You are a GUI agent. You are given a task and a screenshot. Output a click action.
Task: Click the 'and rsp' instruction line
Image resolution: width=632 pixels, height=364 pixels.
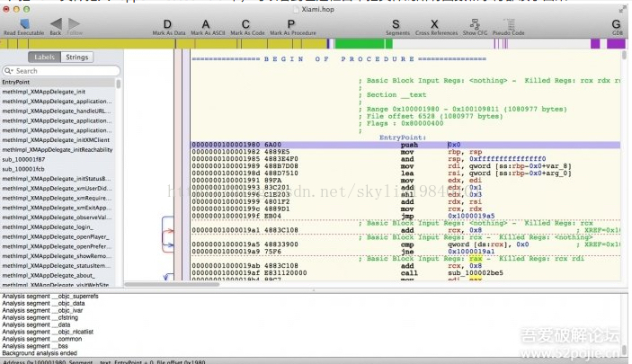click(x=405, y=159)
